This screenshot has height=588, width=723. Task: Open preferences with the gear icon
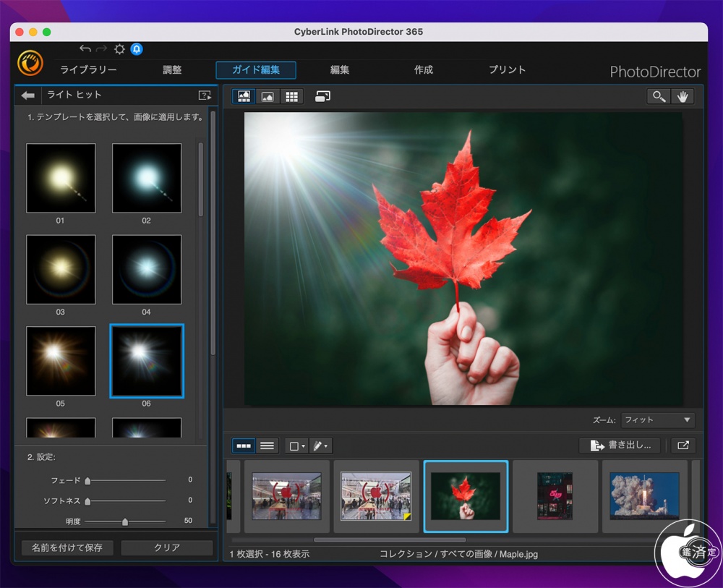point(119,49)
